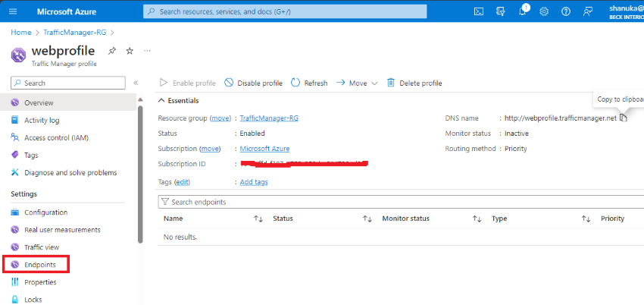
Task: Click edit link next to Tags
Action: [x=183, y=181]
